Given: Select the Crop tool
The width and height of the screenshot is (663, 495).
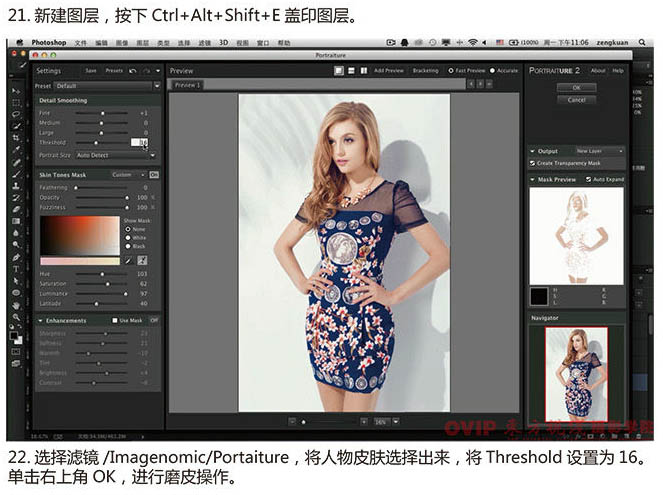Looking at the screenshot, I should point(16,138).
